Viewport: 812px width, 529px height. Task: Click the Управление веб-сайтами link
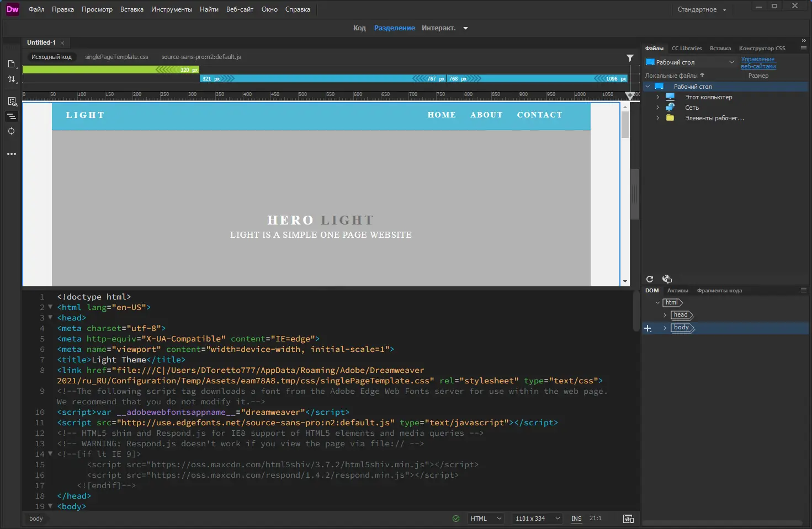(758, 62)
